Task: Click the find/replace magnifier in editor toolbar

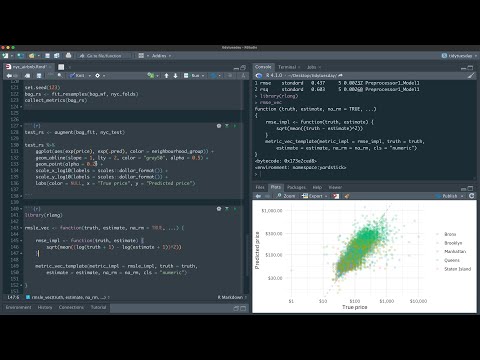Action: [60, 76]
